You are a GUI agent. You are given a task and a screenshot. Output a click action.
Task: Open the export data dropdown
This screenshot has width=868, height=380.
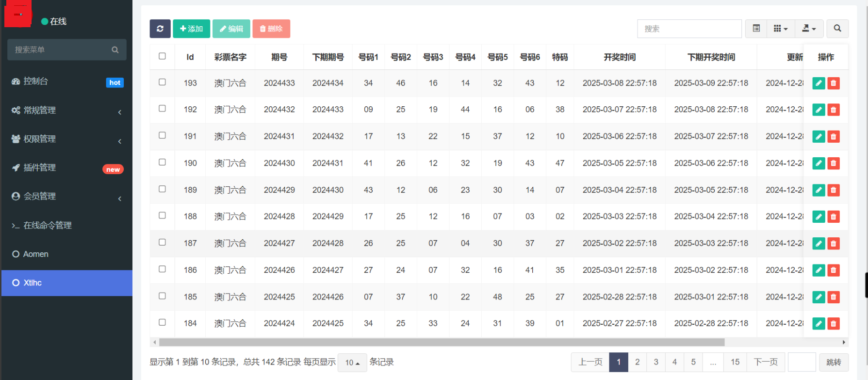pos(809,29)
